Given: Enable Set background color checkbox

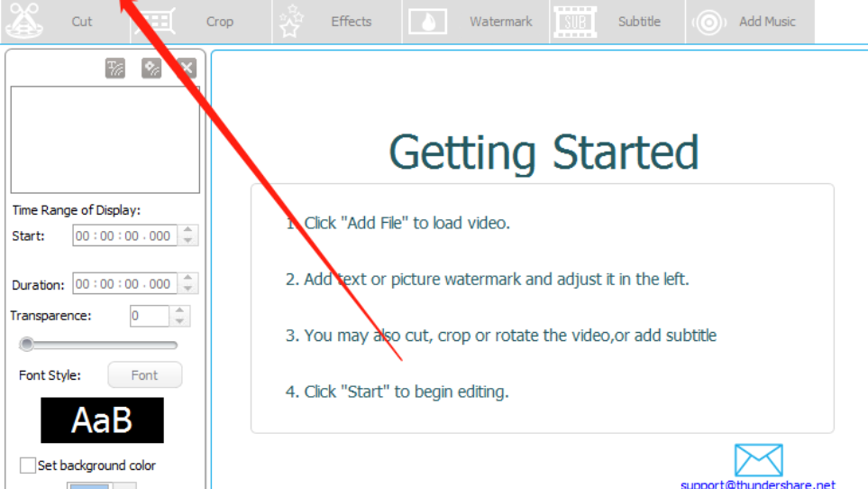Looking at the screenshot, I should (x=28, y=466).
